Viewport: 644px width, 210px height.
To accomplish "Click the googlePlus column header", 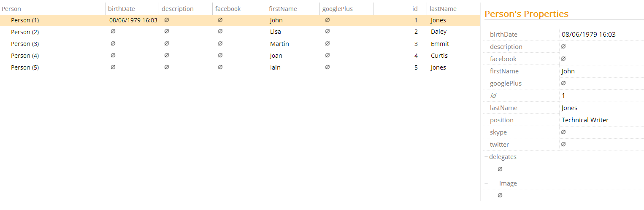I will pyautogui.click(x=337, y=8).
